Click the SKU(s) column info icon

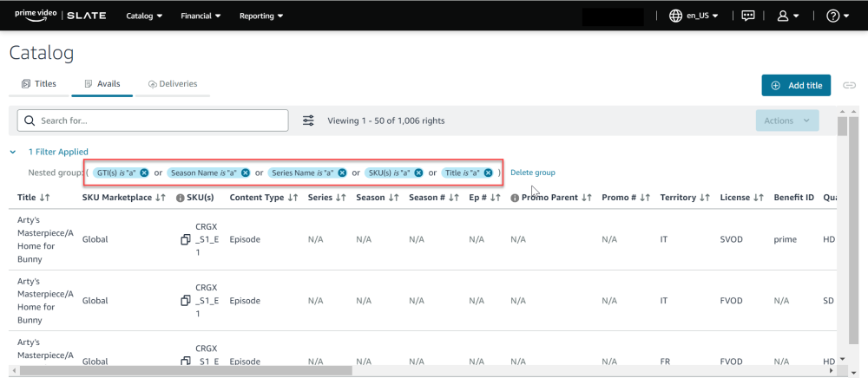coord(180,198)
